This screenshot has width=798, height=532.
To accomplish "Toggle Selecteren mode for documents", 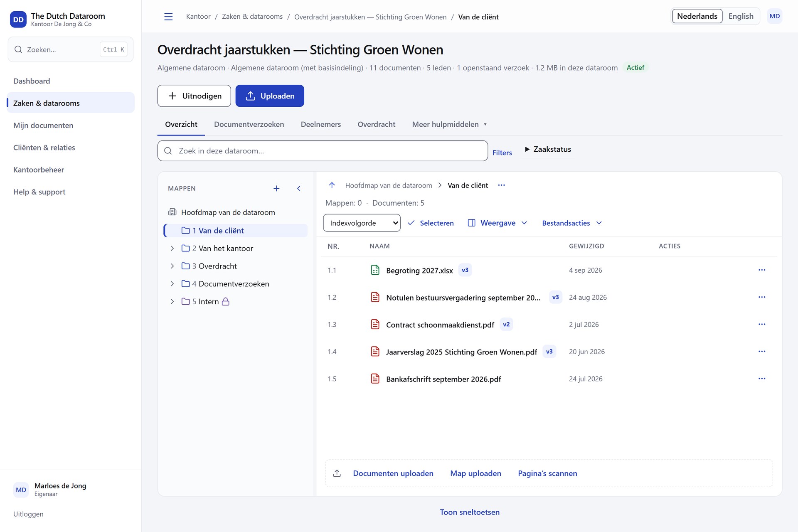I will pyautogui.click(x=431, y=223).
